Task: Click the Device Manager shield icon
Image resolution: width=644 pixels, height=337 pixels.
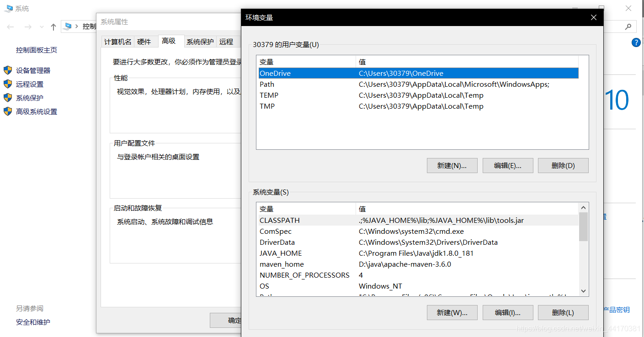Action: click(x=8, y=70)
